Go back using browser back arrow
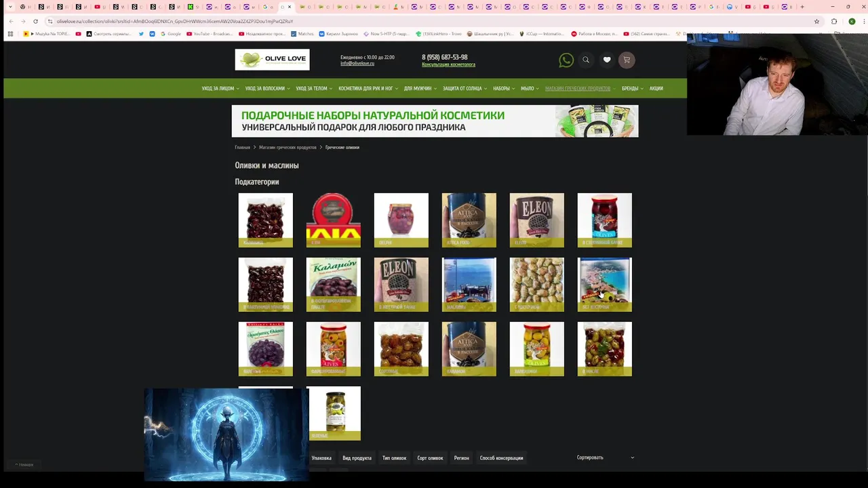 click(11, 21)
